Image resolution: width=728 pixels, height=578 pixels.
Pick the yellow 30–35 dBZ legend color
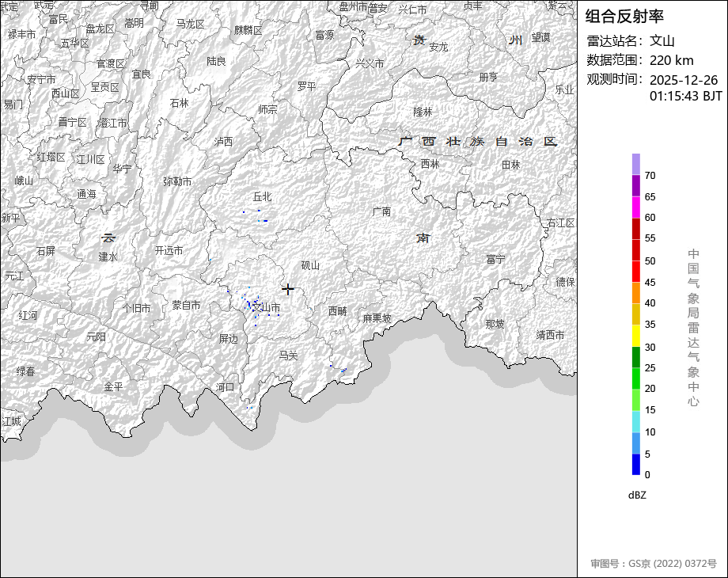[636, 336]
